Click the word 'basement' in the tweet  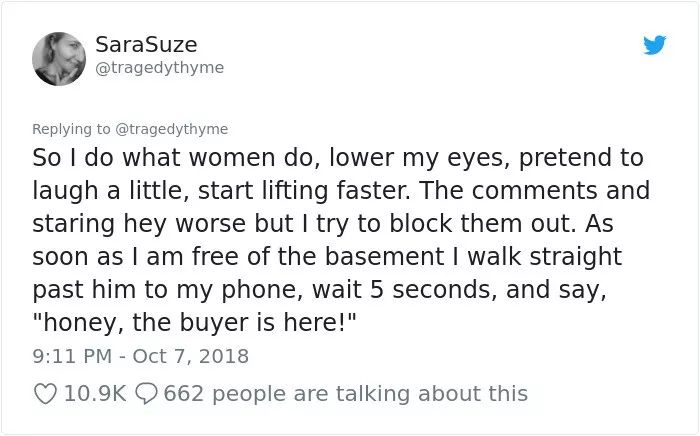click(x=384, y=257)
